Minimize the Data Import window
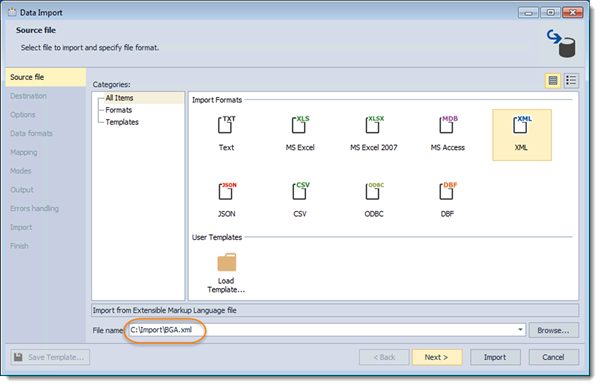 pyautogui.click(x=528, y=13)
